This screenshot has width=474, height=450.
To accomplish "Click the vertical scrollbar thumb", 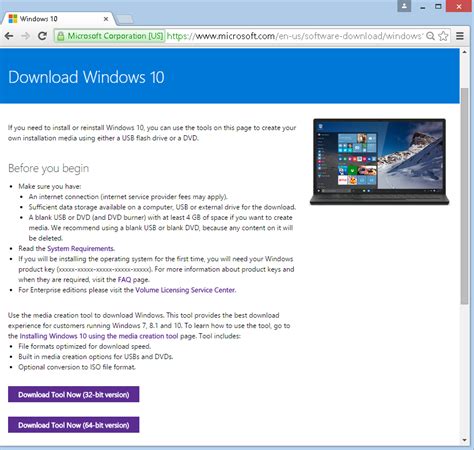I will click(x=465, y=196).
